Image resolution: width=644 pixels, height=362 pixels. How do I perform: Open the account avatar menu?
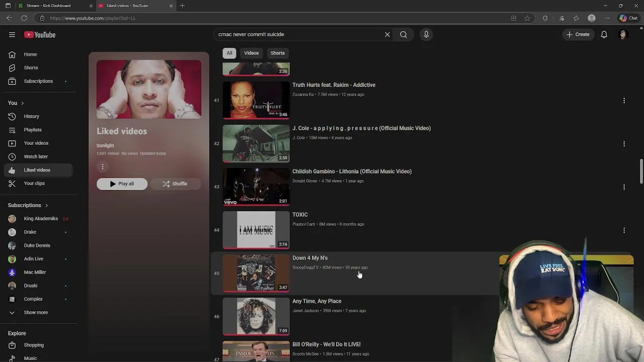tap(623, 35)
